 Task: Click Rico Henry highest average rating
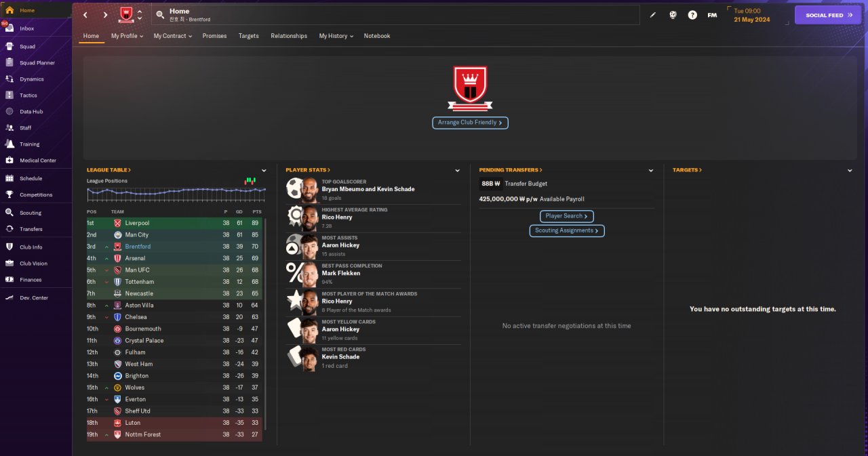coord(373,217)
